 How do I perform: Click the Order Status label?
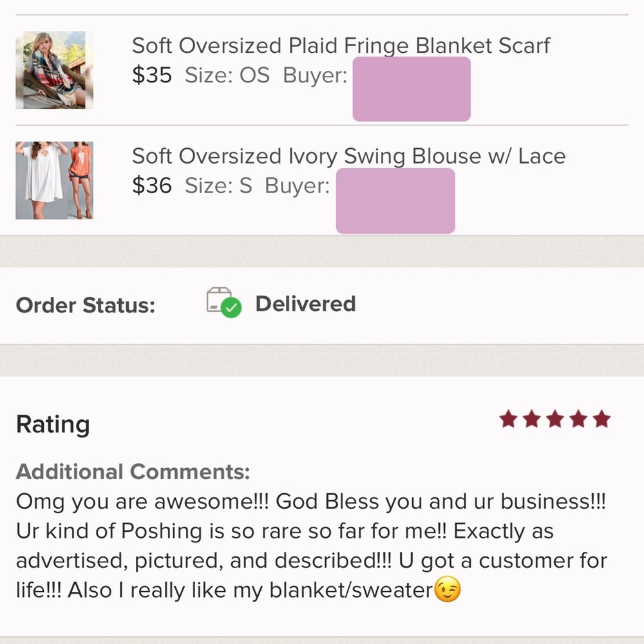pos(86,305)
